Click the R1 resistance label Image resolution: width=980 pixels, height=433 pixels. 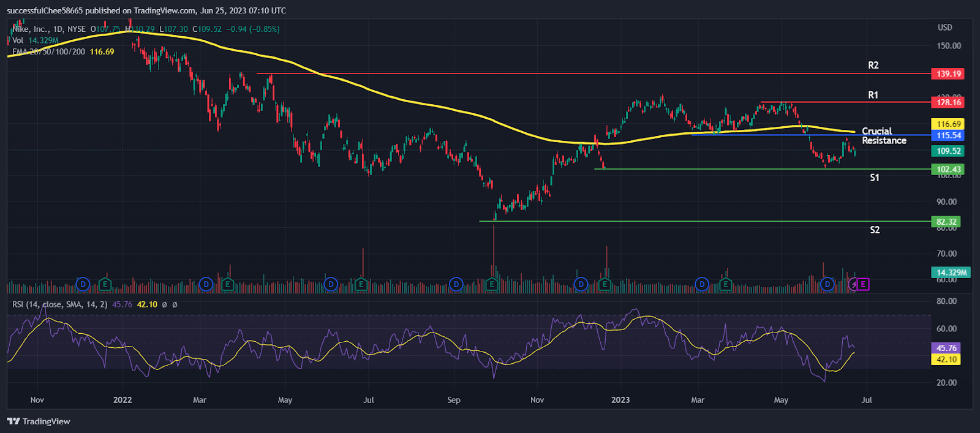point(873,95)
